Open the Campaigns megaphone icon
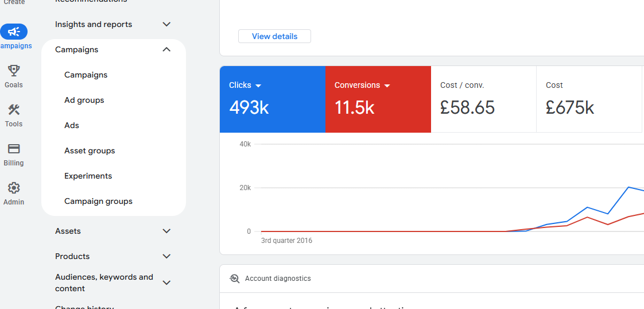Screen dimensions: 644x309 [x=14, y=32]
